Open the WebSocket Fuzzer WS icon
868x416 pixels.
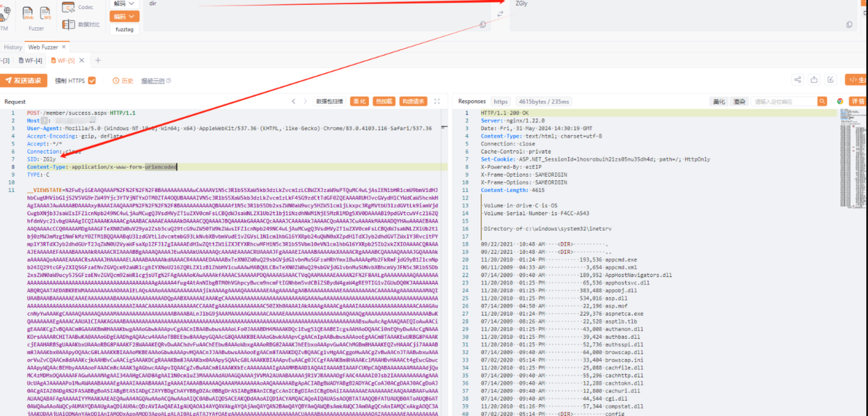point(45,13)
